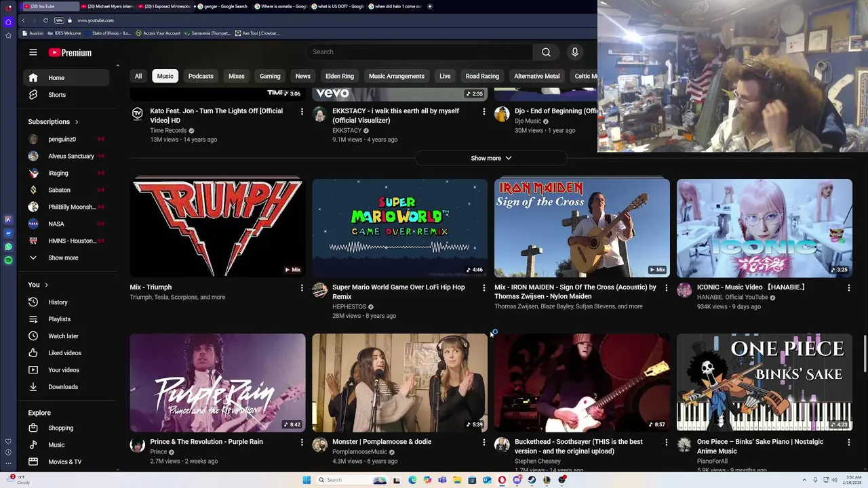Start voice search with microphone icon
Screen dimensions: 868x488
pos(574,52)
